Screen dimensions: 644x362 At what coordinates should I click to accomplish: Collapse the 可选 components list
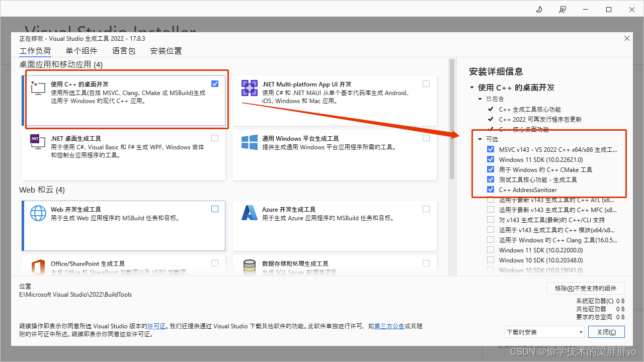(479, 139)
